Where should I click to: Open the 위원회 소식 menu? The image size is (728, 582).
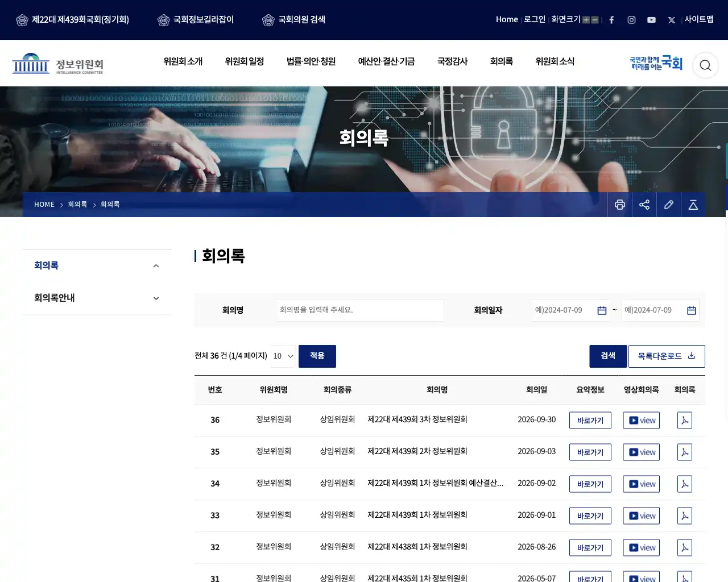click(x=555, y=61)
